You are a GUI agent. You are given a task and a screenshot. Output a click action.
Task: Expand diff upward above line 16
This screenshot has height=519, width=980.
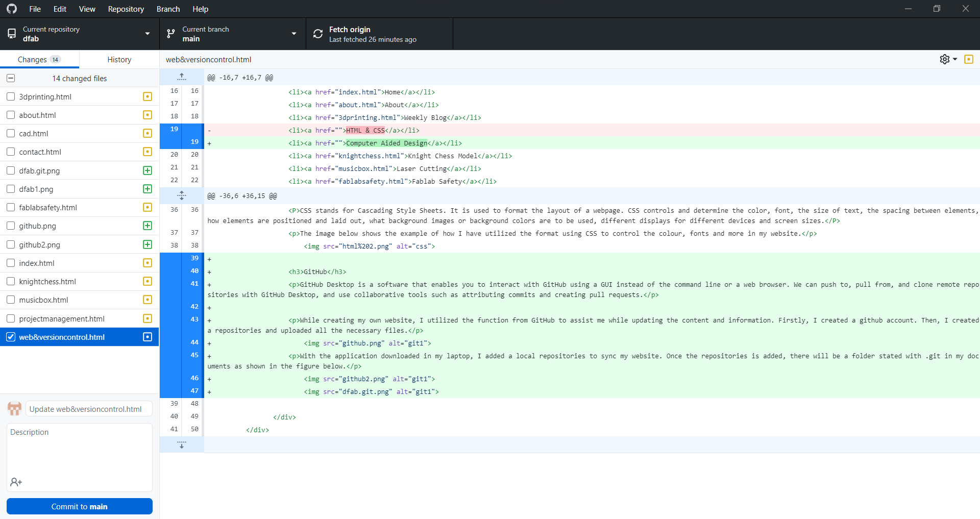(182, 77)
